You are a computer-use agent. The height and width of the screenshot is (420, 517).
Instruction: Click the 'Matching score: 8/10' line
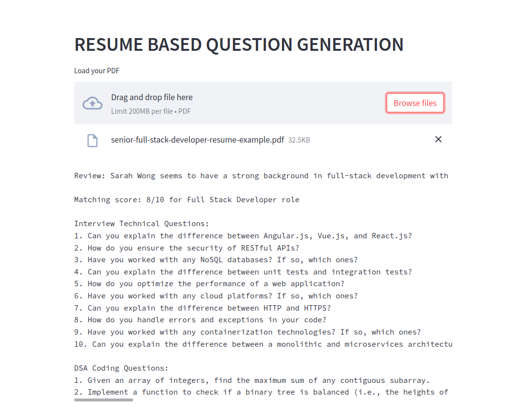(186, 200)
